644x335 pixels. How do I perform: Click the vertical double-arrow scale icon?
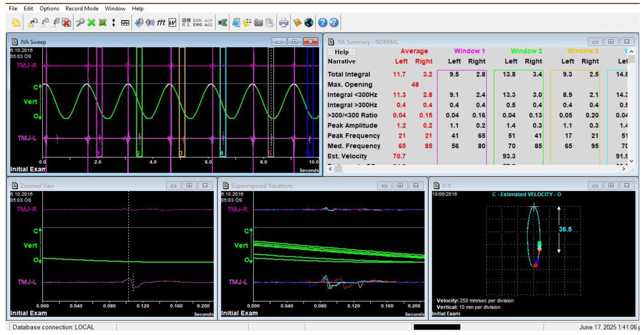(114, 23)
